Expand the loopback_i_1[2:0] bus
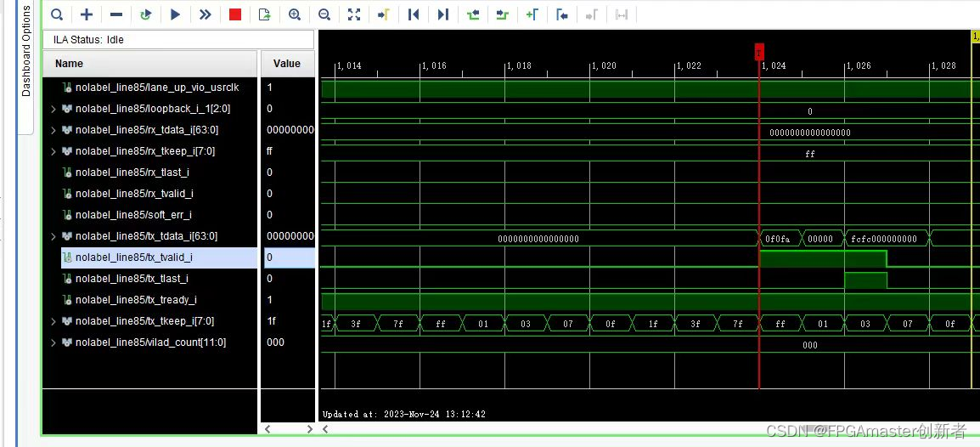980x447 pixels. 54,109
